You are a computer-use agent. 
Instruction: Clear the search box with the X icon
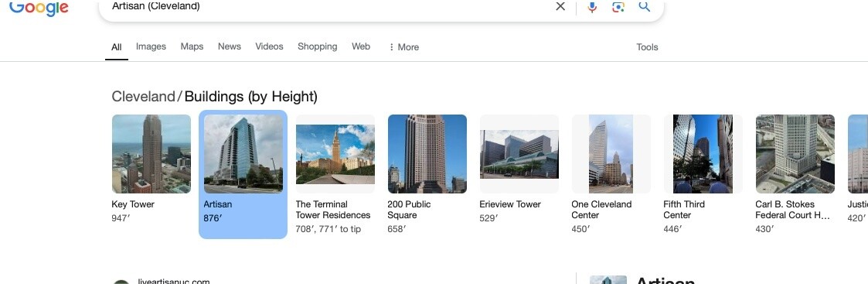coord(560,6)
